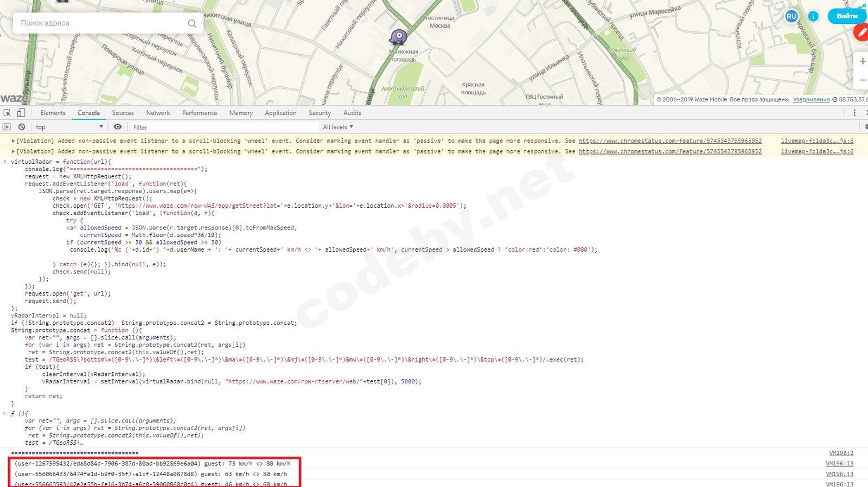
Task: Click the 'улица Маросейка' street label
Action: tap(655, 12)
